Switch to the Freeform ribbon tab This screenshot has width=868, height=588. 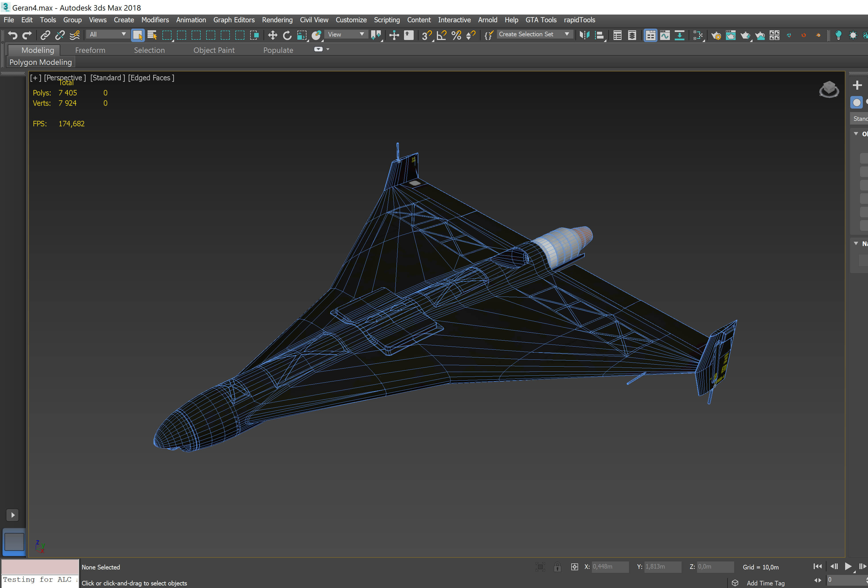(x=90, y=50)
